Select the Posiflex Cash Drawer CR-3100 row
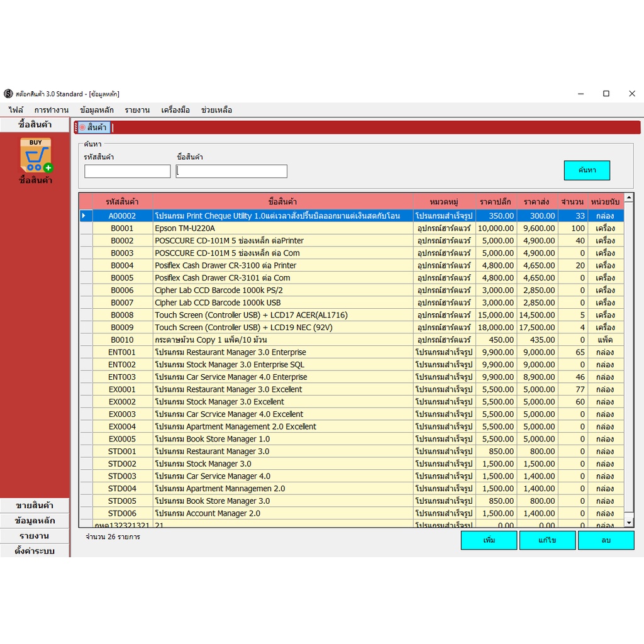 click(x=352, y=265)
